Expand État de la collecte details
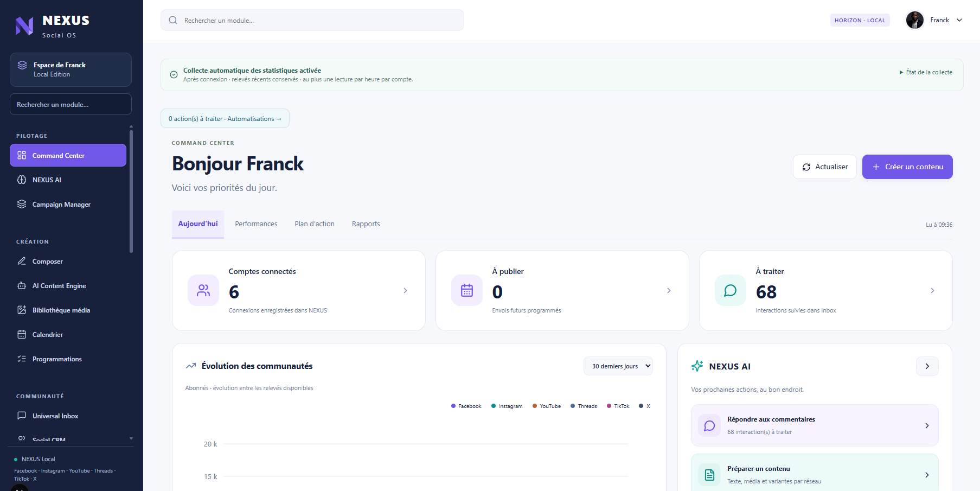 pyautogui.click(x=926, y=72)
